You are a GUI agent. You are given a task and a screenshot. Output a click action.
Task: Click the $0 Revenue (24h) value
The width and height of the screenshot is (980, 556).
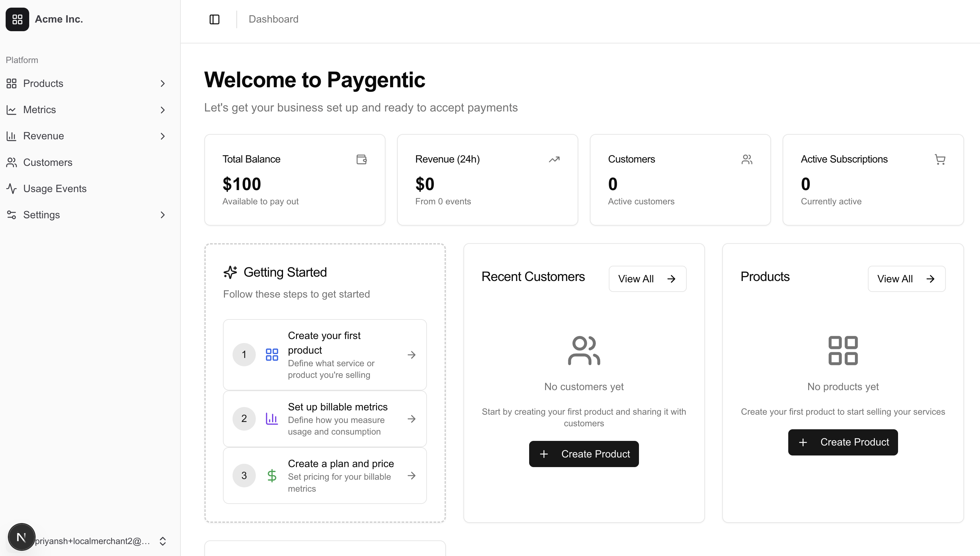point(425,184)
